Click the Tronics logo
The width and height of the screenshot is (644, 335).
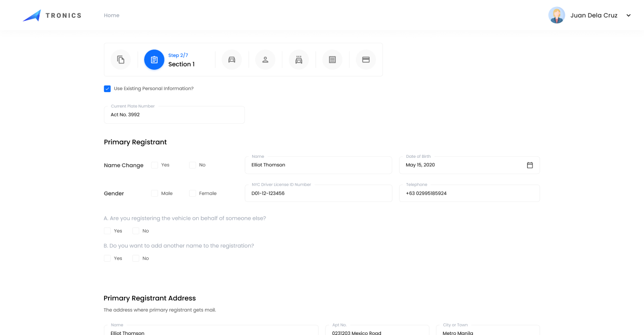pos(52,15)
